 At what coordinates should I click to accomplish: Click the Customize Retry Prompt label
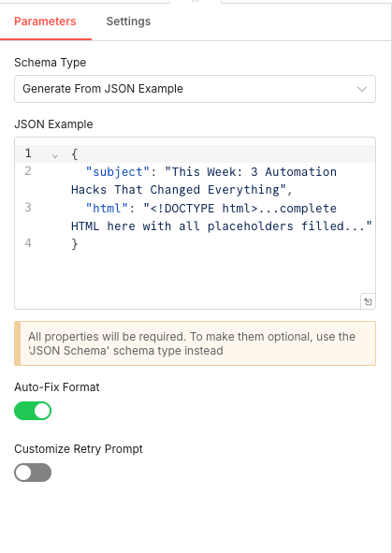79,449
